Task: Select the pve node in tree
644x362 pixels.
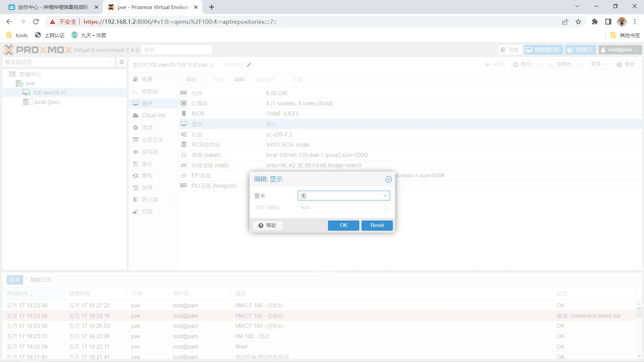Action: (30, 83)
